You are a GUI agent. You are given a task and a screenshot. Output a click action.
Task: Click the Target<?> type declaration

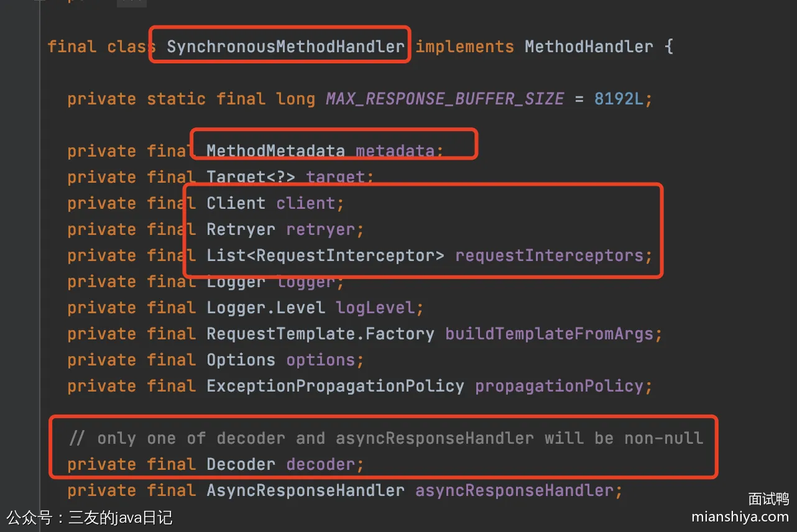coord(251,177)
